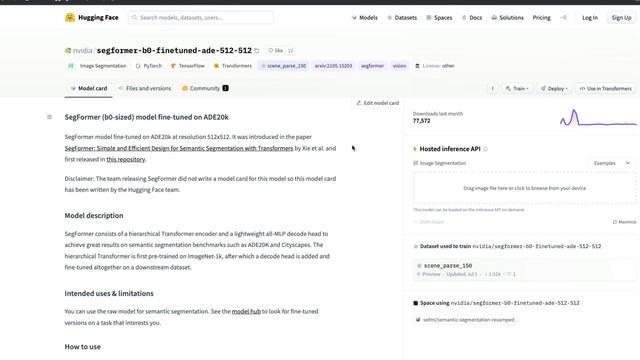Click the Use in Transformers button
The image size is (640, 360).
click(606, 89)
